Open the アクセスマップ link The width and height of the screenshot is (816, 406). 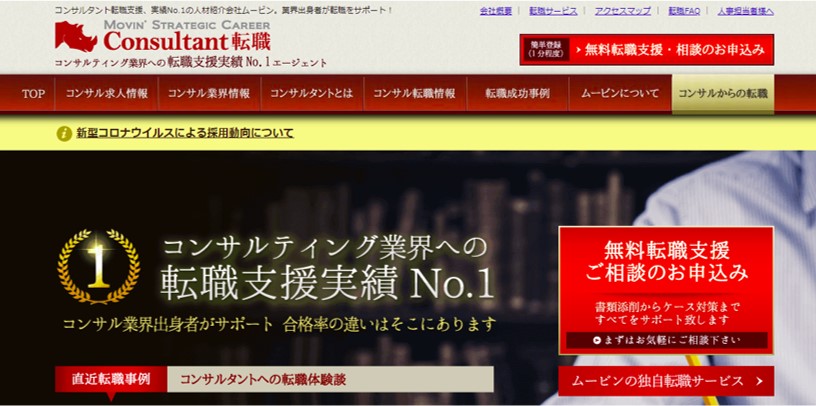622,11
